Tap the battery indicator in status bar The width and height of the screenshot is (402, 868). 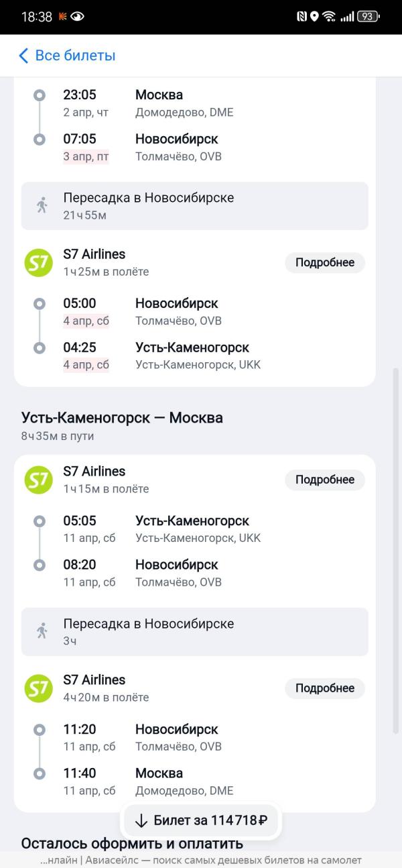pyautogui.click(x=368, y=17)
